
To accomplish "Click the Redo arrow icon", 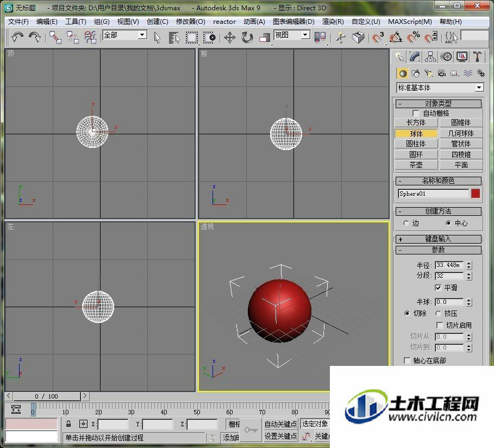I will (x=35, y=37).
